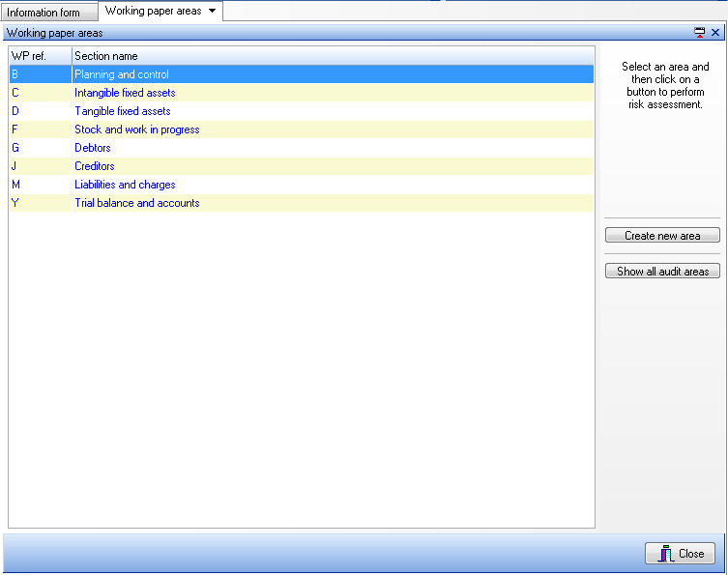This screenshot has height=575, width=728.
Task: Switch to the Information form tab
Action: tap(49, 12)
